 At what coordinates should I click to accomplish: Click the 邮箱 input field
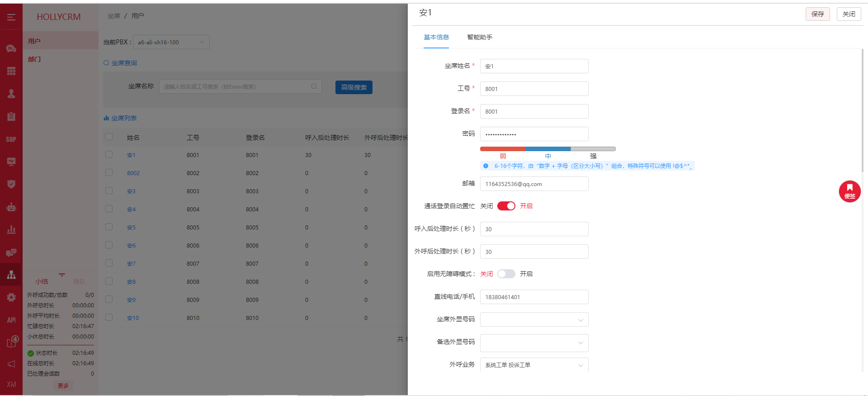click(534, 184)
